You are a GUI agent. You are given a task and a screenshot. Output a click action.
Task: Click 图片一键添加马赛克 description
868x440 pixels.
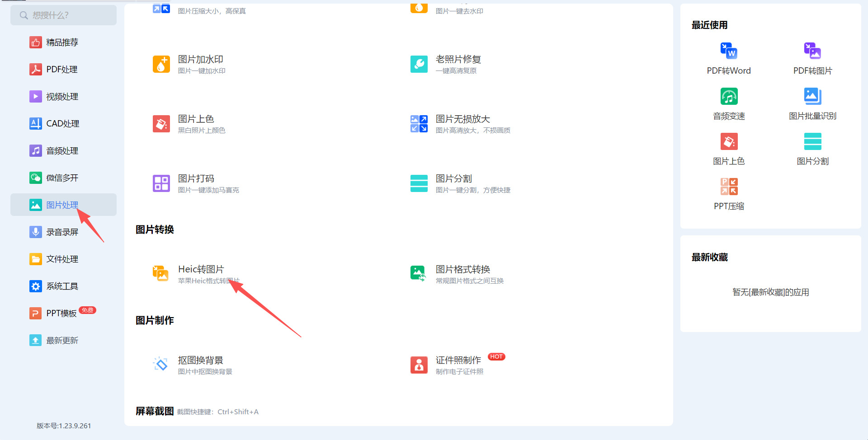tap(208, 190)
